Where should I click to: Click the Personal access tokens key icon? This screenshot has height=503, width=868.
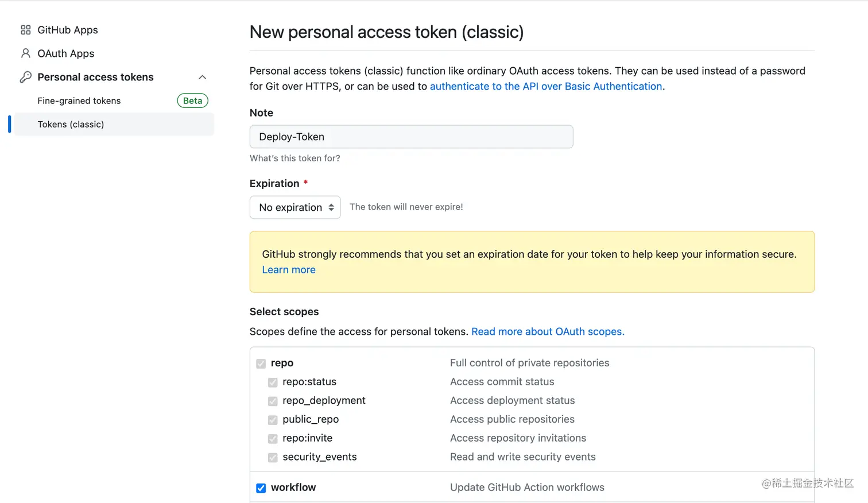[x=25, y=77]
